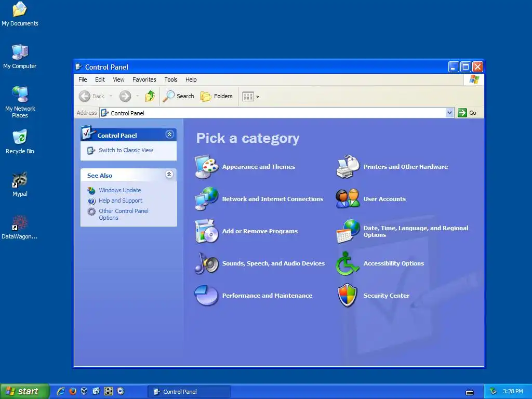The width and height of the screenshot is (532, 399).
Task: Click the Forward arrow toolbar button
Action: click(125, 96)
